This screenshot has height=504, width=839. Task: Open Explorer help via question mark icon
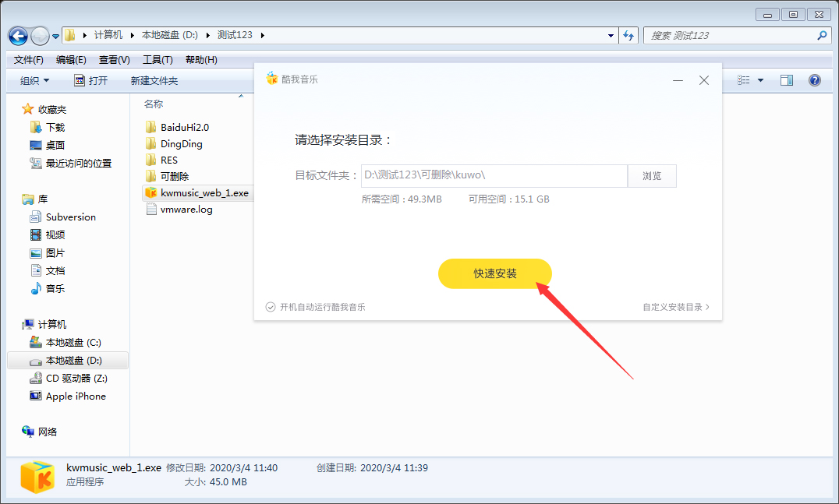[x=815, y=79]
